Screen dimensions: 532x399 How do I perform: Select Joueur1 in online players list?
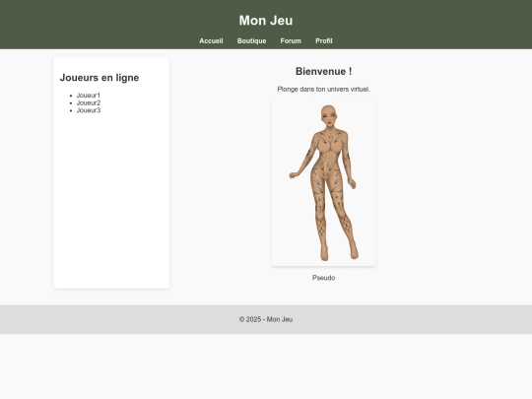pyautogui.click(x=89, y=96)
